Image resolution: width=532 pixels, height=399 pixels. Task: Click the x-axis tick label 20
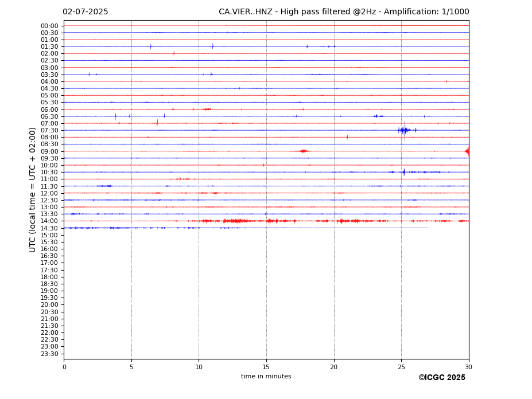[334, 367]
